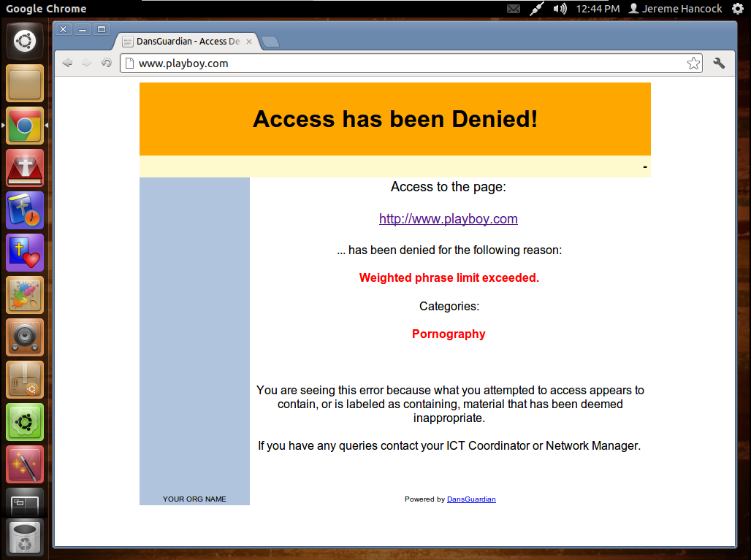Open the paint splatter drawing application
This screenshot has height=560, width=751.
pyautogui.click(x=24, y=295)
